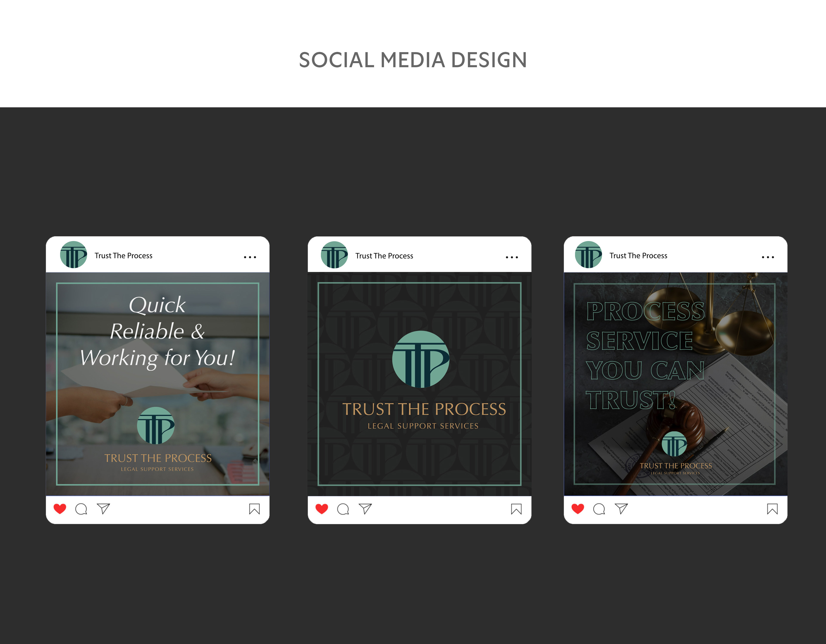Open the 'Process Service You Can Trust' image
This screenshot has width=826, height=644.
[675, 384]
